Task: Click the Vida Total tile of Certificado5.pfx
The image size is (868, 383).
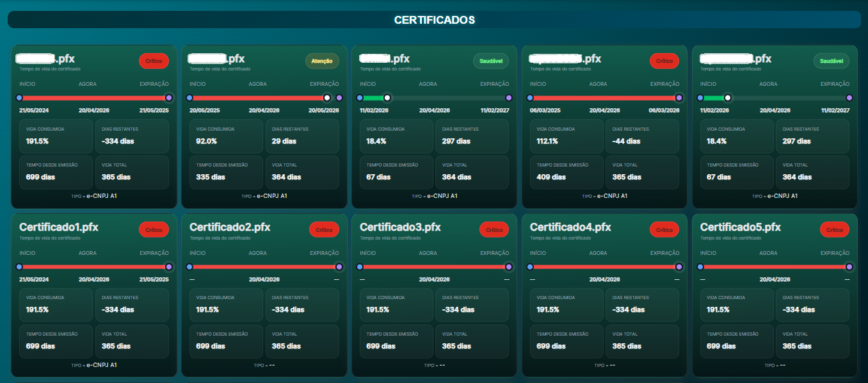Action: 813,341
